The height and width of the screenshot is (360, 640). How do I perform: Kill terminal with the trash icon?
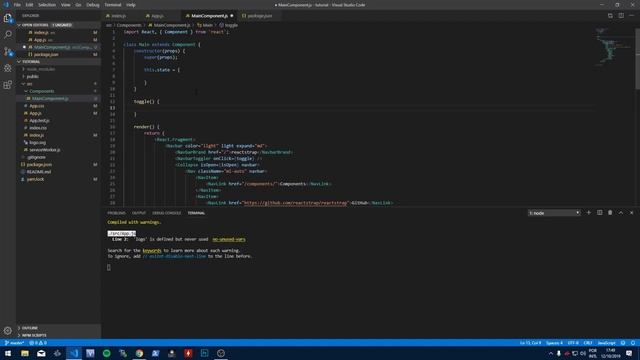coord(610,213)
